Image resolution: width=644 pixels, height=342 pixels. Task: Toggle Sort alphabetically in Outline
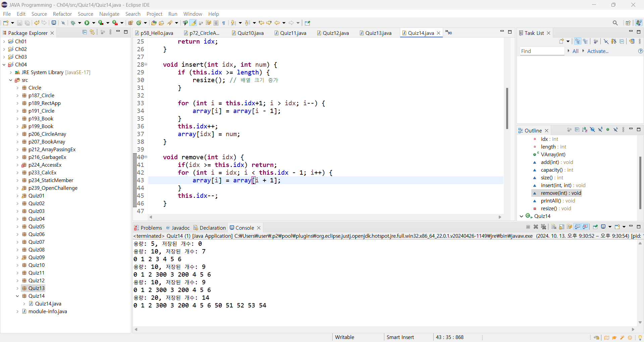(585, 130)
